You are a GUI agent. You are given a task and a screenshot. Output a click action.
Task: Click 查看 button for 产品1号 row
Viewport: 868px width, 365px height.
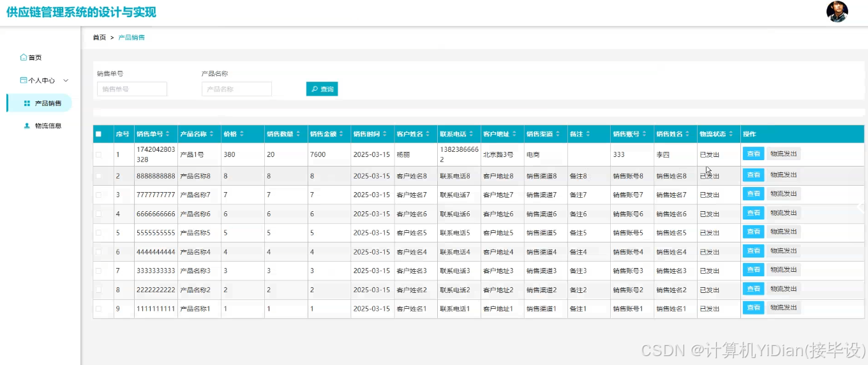coord(753,154)
